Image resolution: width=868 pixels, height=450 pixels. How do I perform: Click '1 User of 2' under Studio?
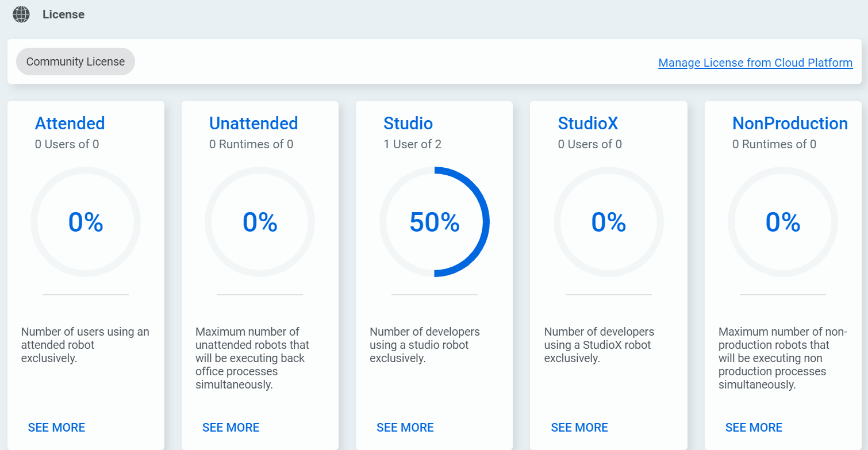pyautogui.click(x=412, y=144)
